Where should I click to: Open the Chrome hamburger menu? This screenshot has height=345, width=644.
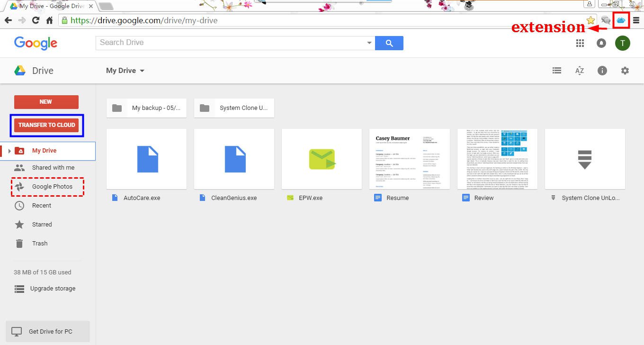click(x=636, y=20)
